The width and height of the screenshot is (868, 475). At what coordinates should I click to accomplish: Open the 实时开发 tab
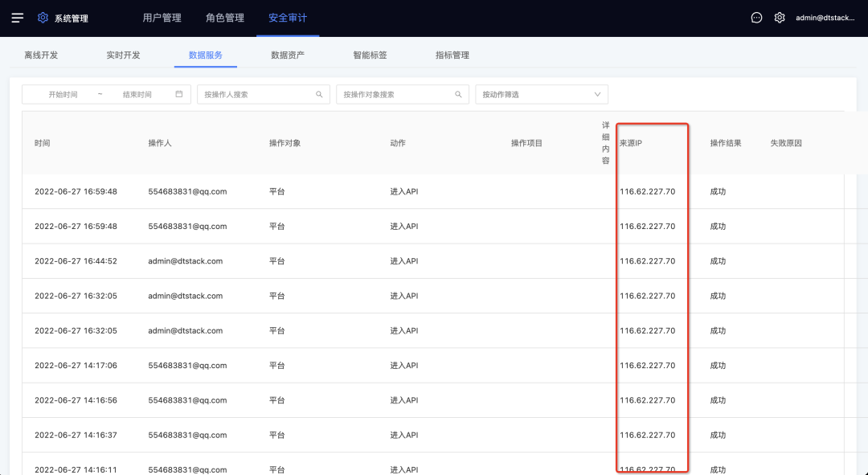click(x=123, y=55)
